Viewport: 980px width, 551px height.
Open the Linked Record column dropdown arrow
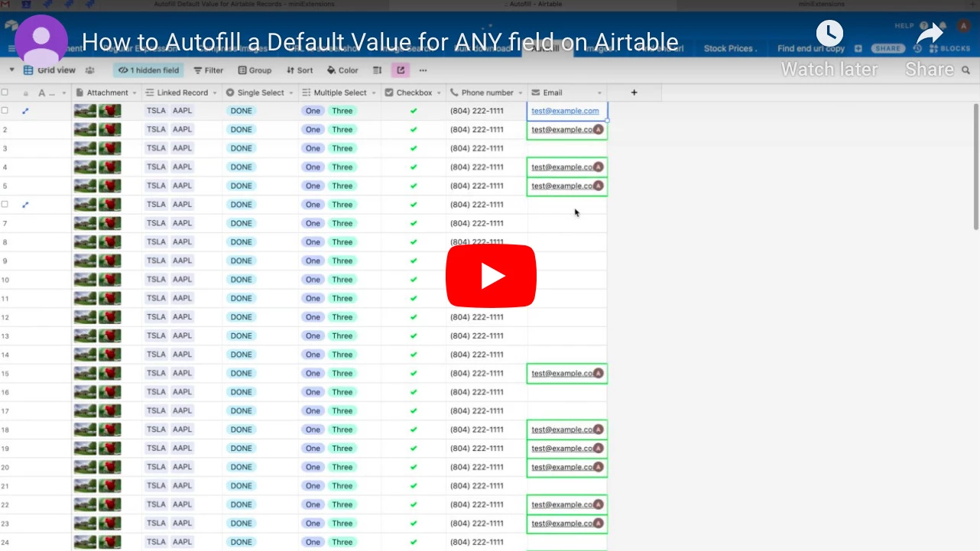(x=214, y=93)
